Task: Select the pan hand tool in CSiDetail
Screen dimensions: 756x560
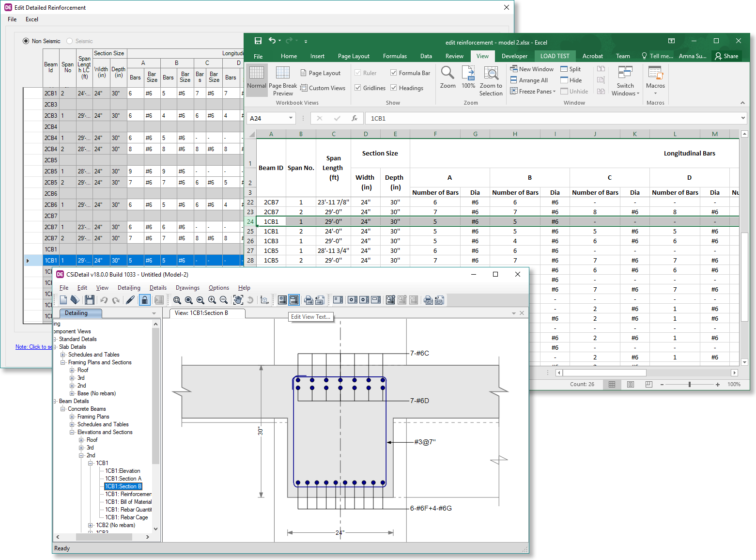Action: pos(238,300)
